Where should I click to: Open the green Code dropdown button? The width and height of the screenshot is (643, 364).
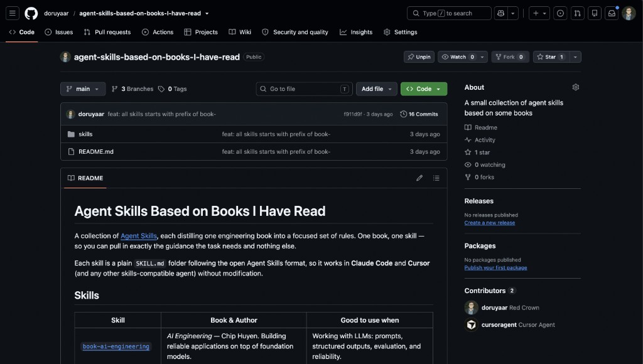click(424, 89)
